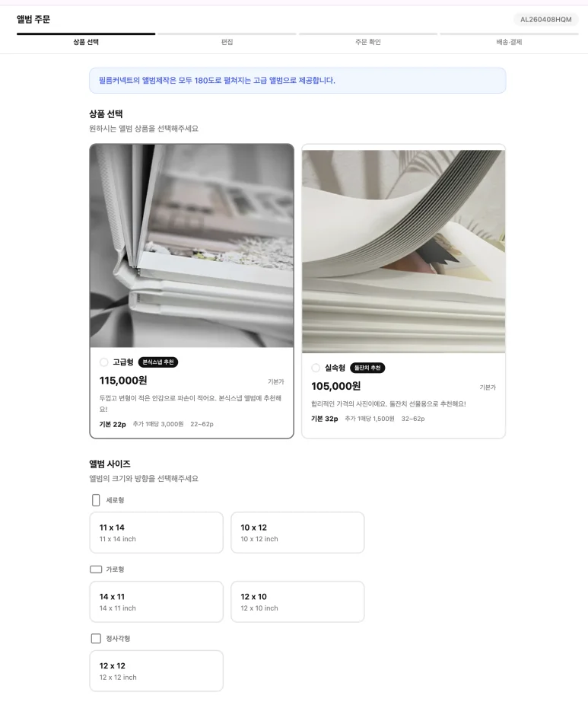Jump to the 배송·결제 step
Screen dimensions: 588x708
click(509, 42)
